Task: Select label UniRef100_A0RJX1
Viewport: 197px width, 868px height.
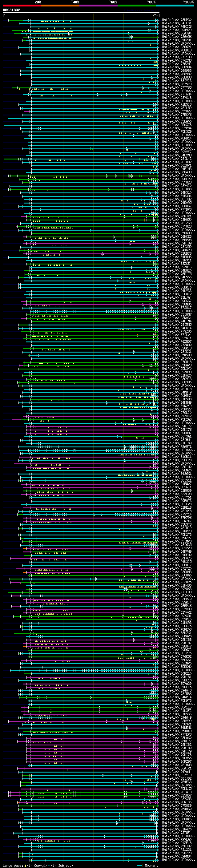Action: (x=177, y=216)
